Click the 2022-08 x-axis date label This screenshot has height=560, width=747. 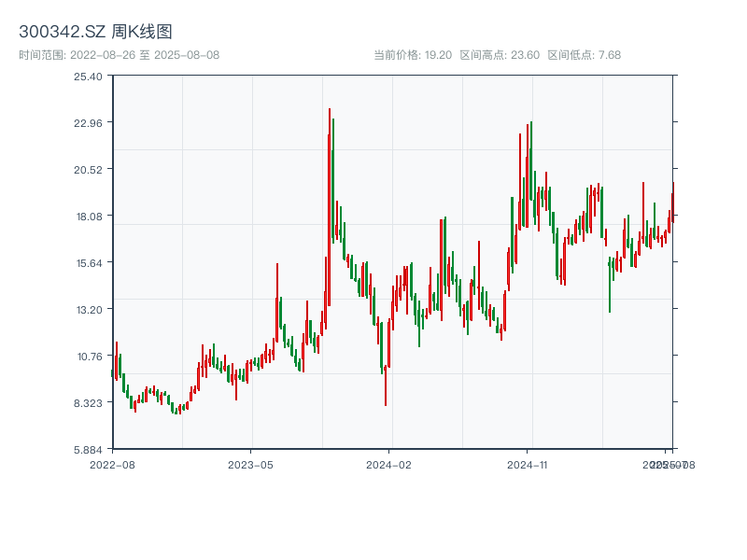click(112, 464)
